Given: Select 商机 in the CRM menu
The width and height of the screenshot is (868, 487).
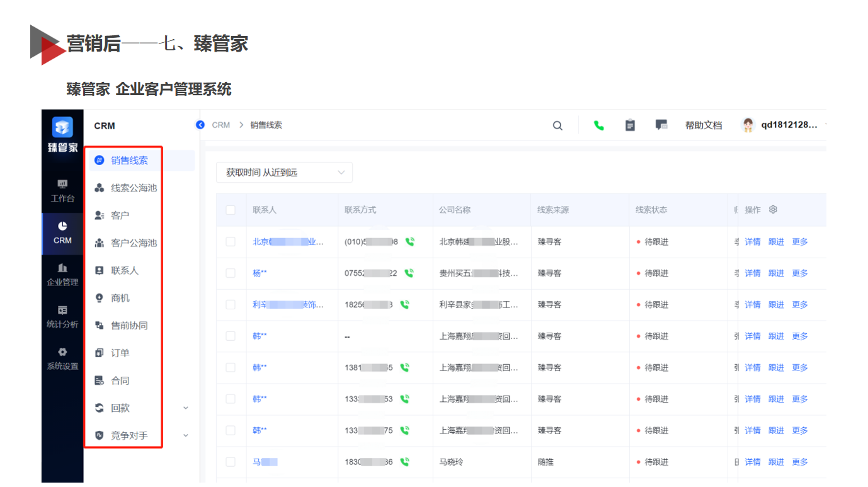Looking at the screenshot, I should 120,298.
